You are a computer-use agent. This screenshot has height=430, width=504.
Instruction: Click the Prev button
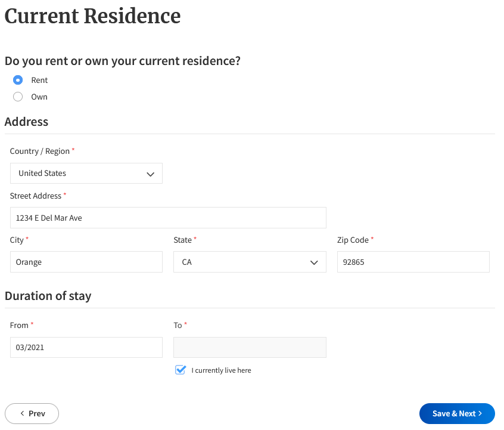pyautogui.click(x=32, y=413)
